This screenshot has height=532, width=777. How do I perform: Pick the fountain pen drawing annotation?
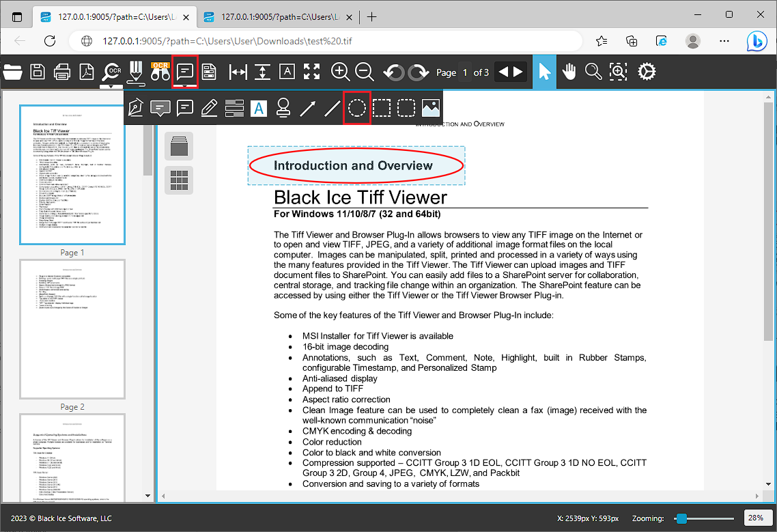point(136,108)
